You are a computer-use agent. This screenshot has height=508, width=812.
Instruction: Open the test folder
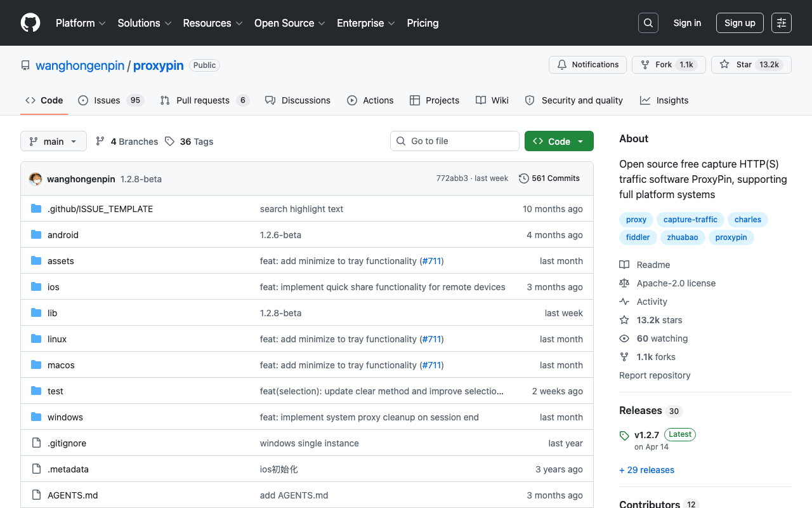[x=55, y=391]
